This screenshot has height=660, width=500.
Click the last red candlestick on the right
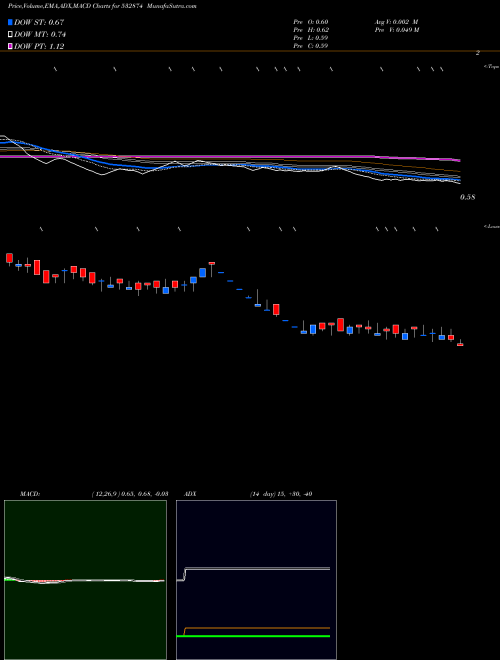point(460,344)
